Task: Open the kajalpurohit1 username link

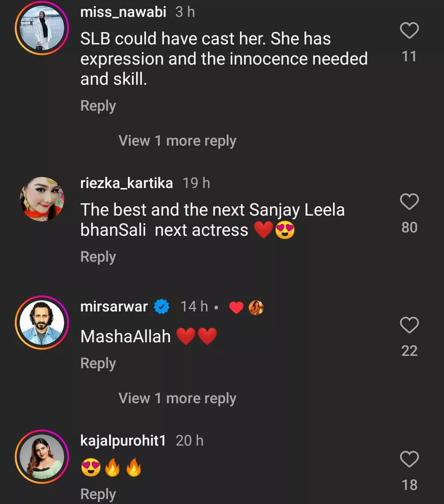Action: 123,441
